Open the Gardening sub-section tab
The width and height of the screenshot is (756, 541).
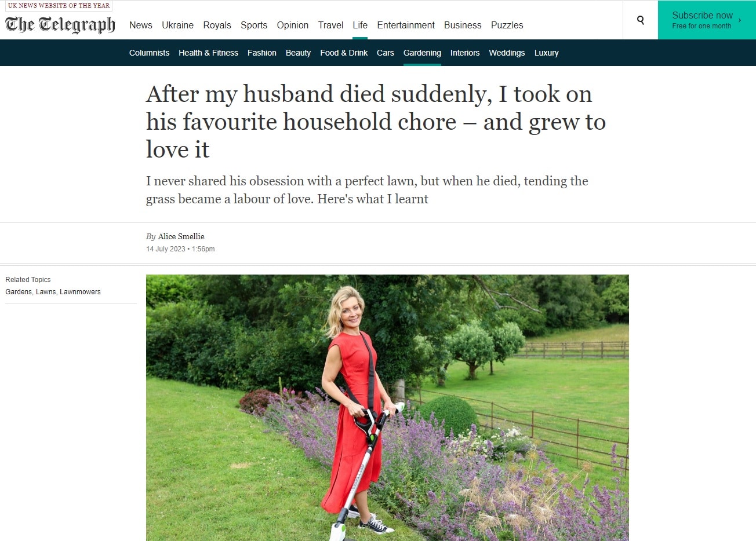[422, 53]
